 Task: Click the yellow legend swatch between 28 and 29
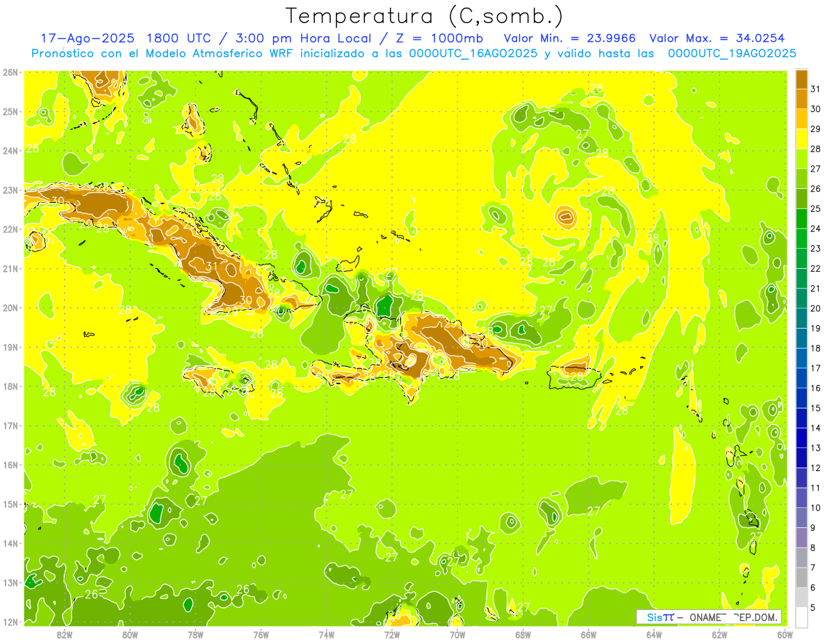tap(801, 139)
